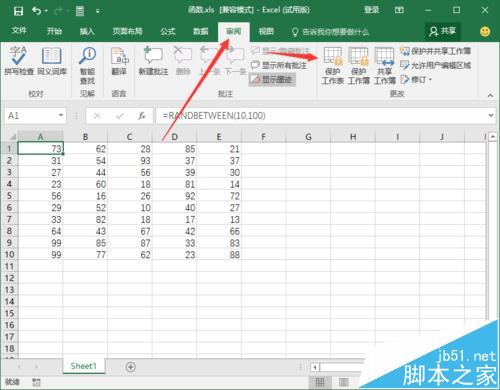Insert a New Comment

click(153, 61)
